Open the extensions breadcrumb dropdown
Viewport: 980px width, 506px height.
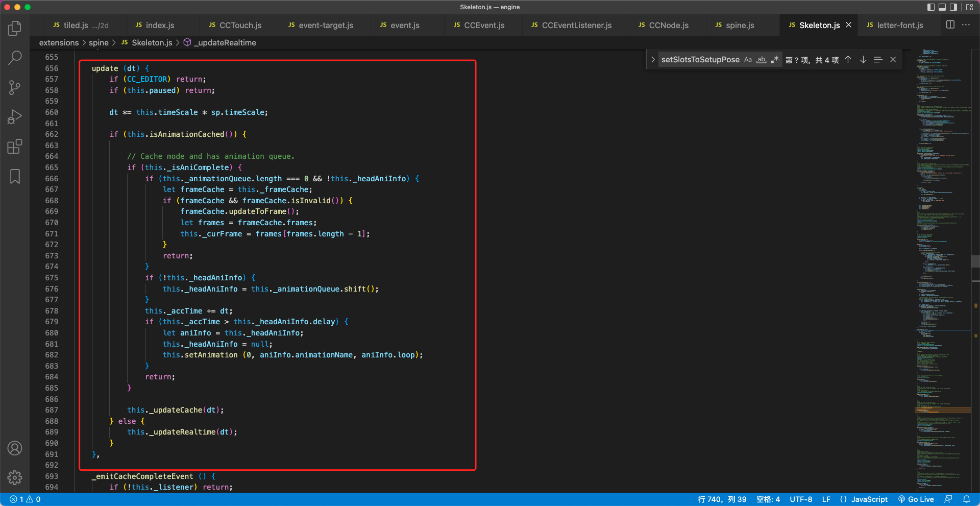[x=59, y=43]
